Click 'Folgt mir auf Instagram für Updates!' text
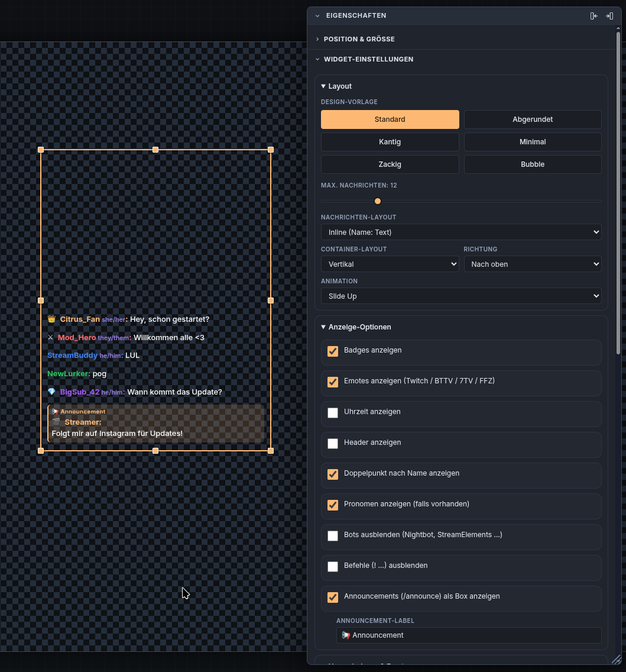Viewport: 626px width, 672px height. click(117, 433)
